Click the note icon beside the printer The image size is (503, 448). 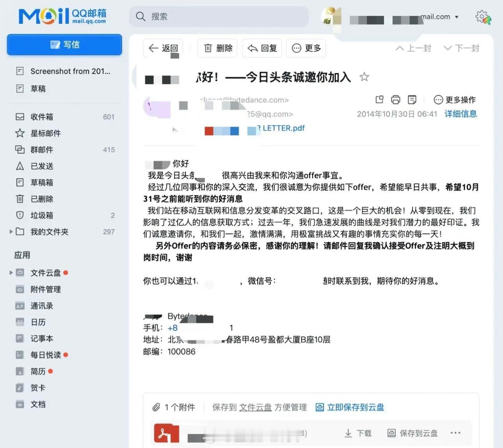412,100
